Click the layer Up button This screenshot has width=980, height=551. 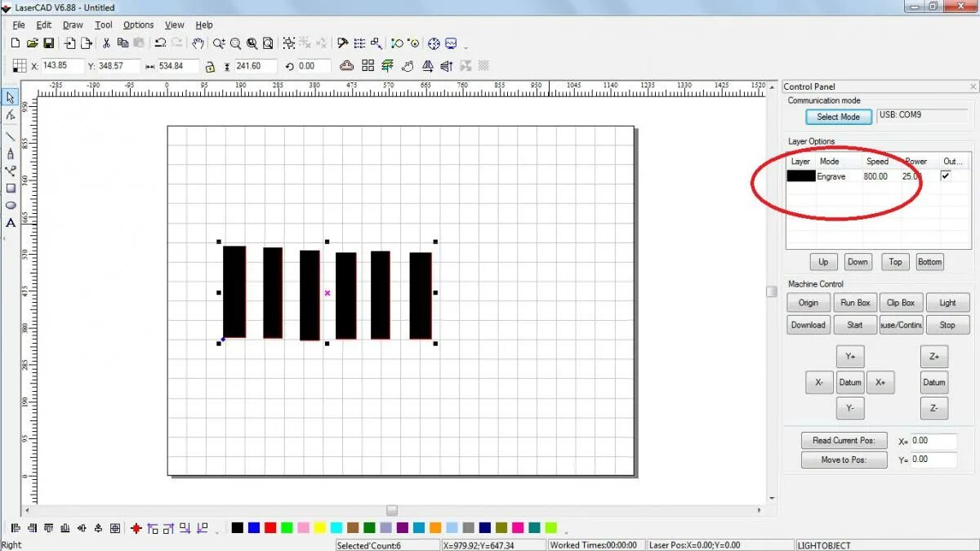coord(823,262)
